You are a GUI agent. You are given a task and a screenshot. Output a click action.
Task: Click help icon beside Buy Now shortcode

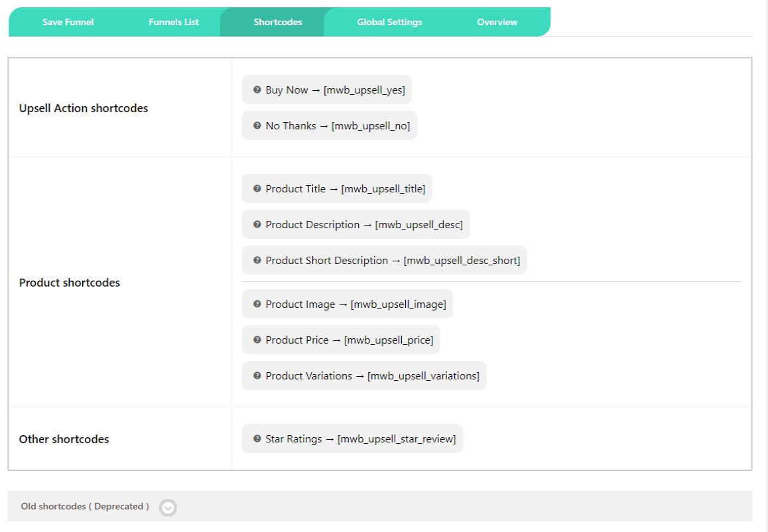257,90
